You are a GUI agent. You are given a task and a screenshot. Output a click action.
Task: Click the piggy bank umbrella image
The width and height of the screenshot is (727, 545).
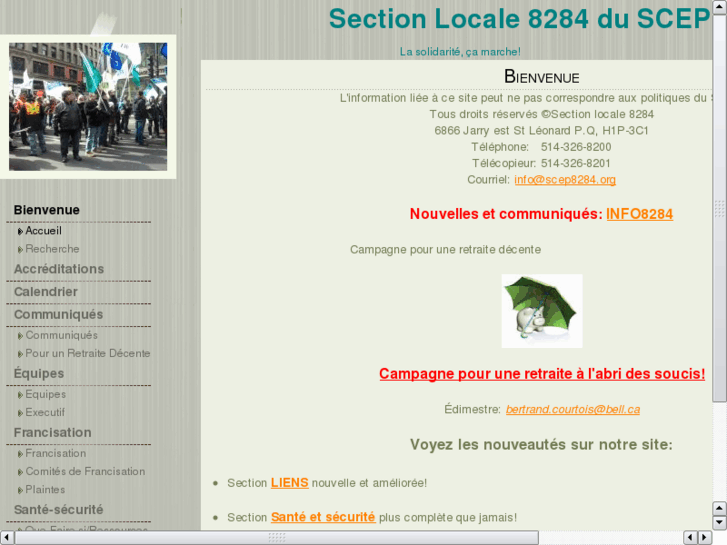[x=542, y=311]
